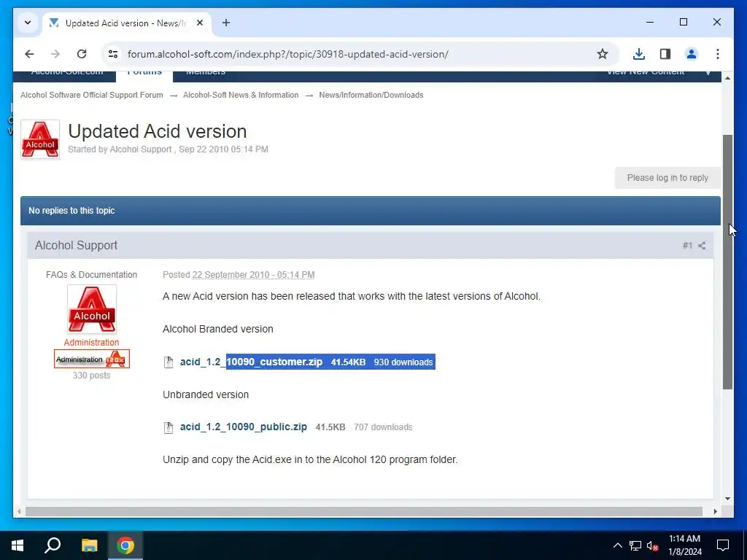
Task: Click the Alcohol logo next to topic title
Action: coord(40,139)
